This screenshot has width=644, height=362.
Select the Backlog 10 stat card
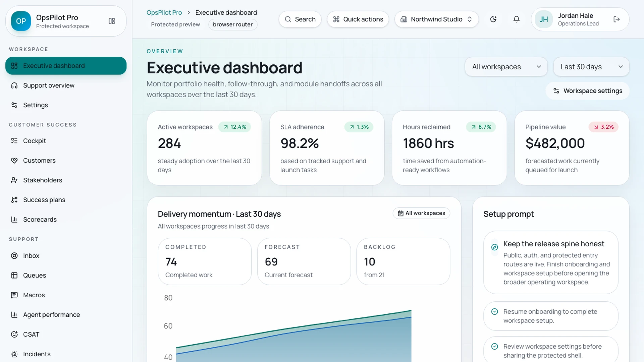pyautogui.click(x=403, y=261)
